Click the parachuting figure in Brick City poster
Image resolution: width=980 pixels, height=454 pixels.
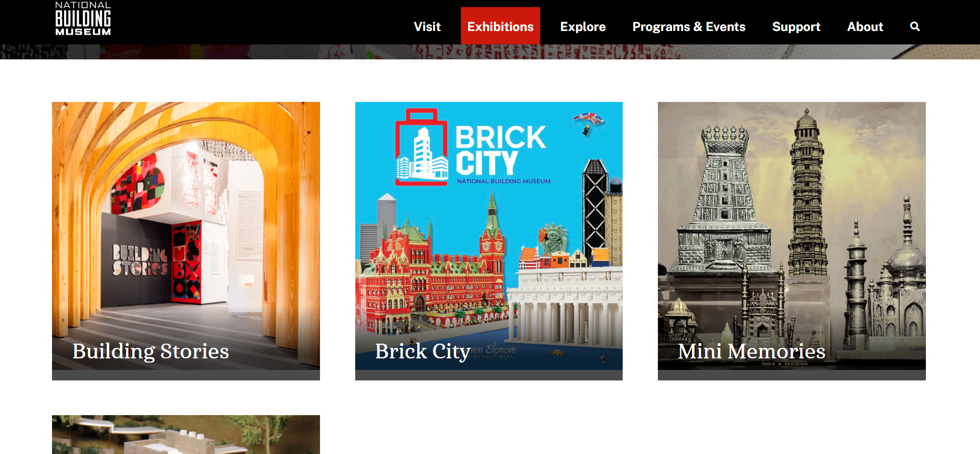coord(587,123)
